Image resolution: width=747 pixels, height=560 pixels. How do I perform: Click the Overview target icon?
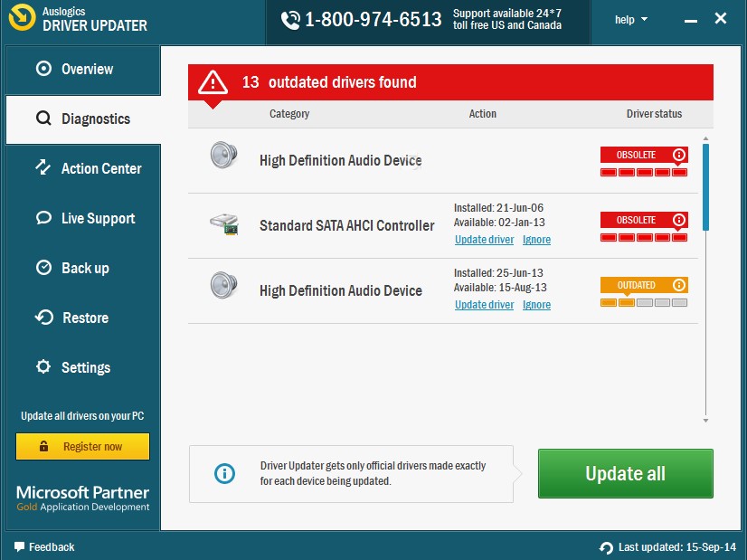[x=43, y=69]
